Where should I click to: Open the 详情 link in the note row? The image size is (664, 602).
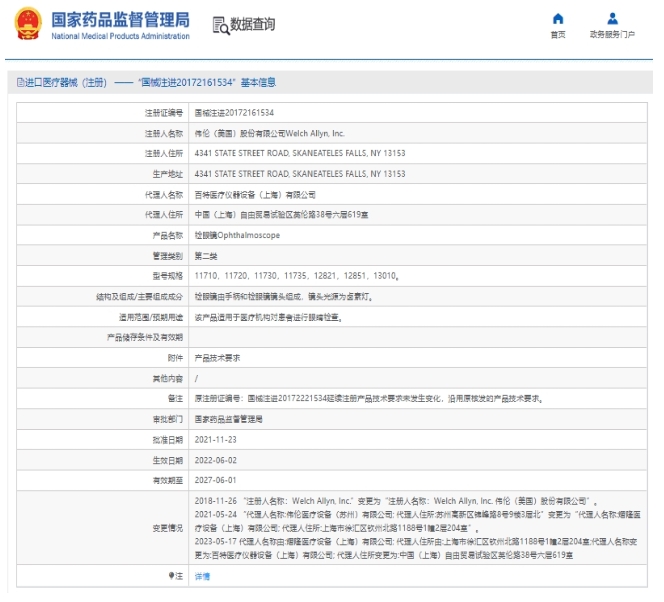(202, 576)
